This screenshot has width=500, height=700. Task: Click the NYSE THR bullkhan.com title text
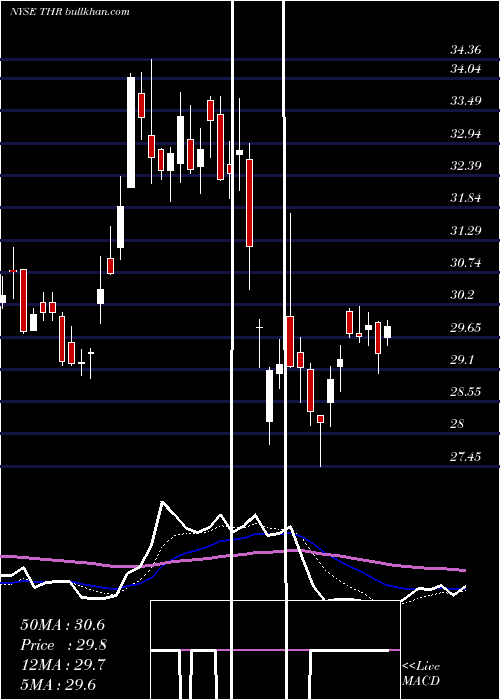point(70,11)
